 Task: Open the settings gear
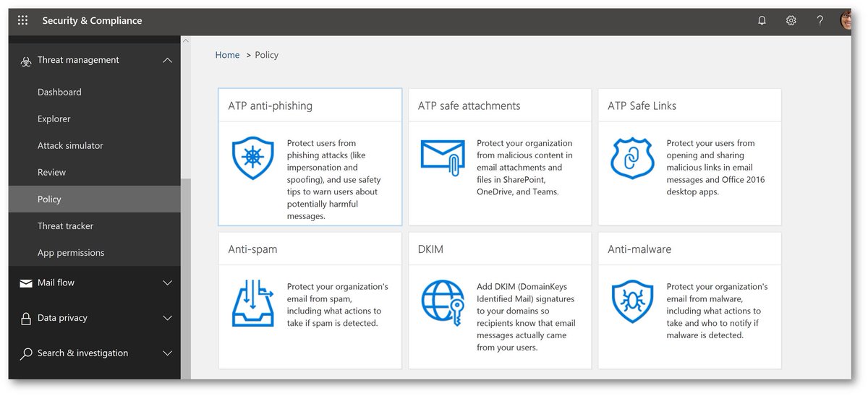click(x=791, y=20)
